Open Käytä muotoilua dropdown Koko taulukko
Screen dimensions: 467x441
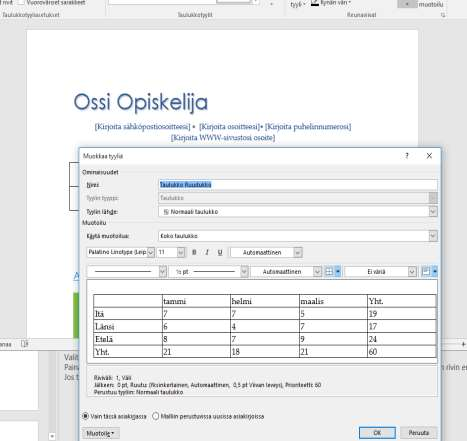433,236
